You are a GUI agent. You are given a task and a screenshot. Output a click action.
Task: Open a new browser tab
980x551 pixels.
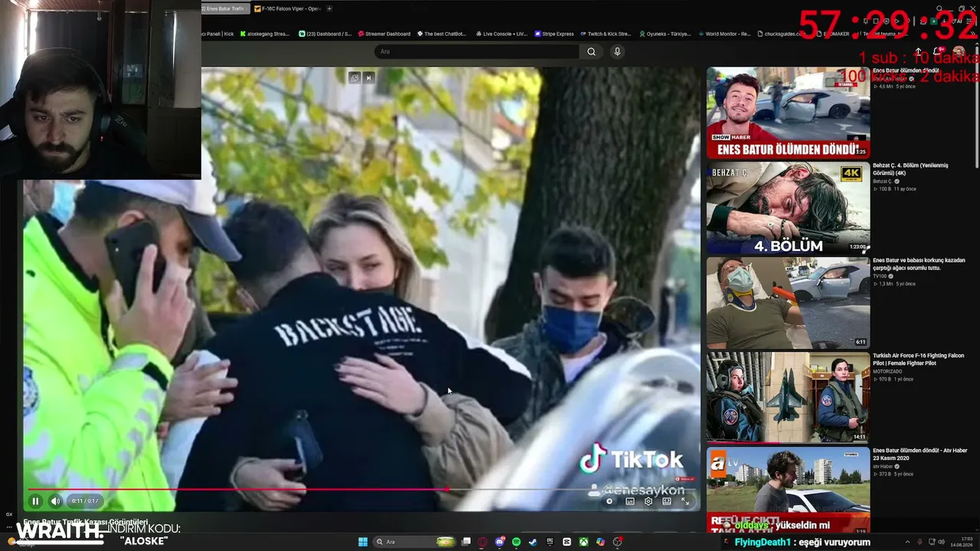tap(329, 8)
